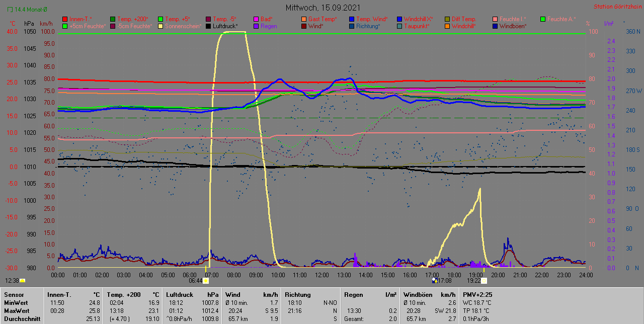Click the Innen-T. column header
This screenshot has width=644, height=324.
pos(59,295)
